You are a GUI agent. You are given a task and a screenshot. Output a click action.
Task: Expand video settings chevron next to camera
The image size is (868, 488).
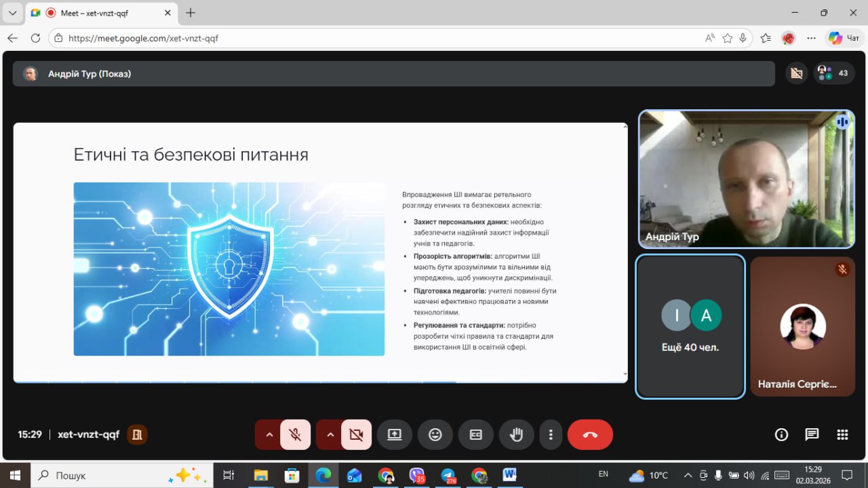[330, 434]
